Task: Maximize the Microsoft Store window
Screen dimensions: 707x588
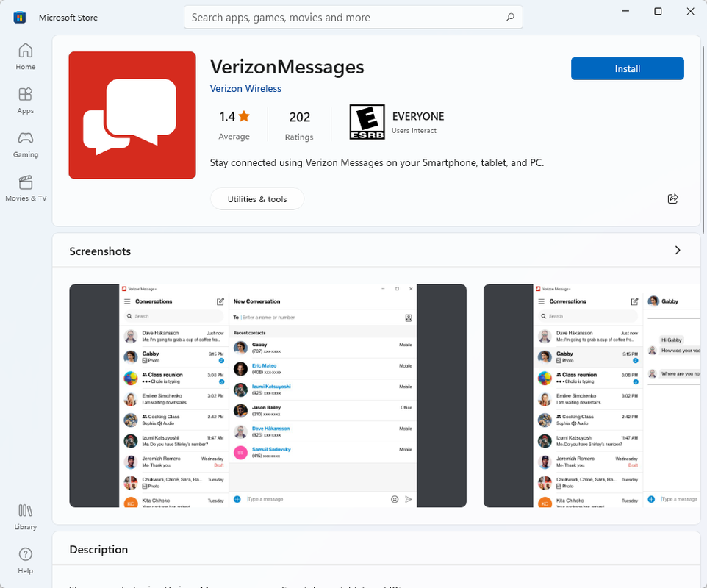Action: coord(658,11)
